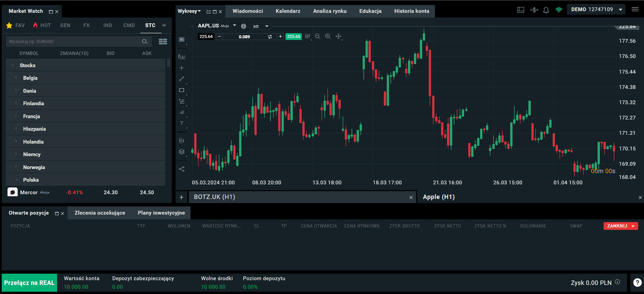Open the f(x) indicators tool
The height and width of the screenshot is (294, 644).
pyautogui.click(x=182, y=57)
